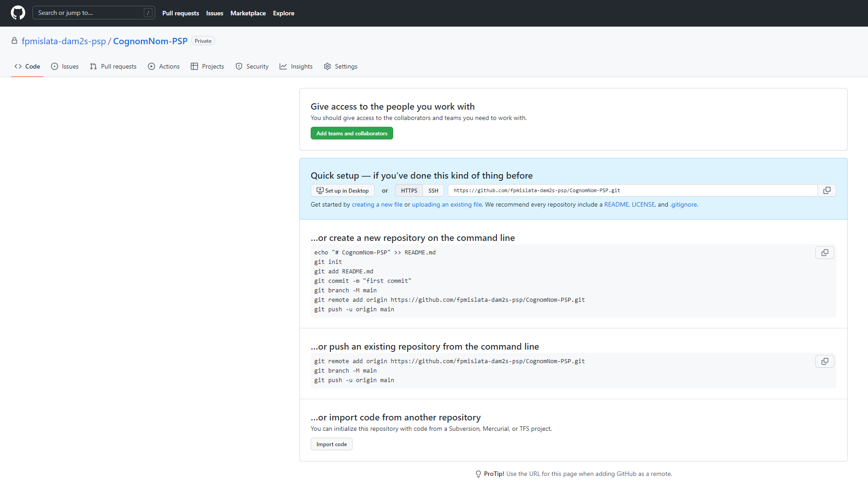
Task: Click the echo CognomNom-PSP README.md line
Action: (375, 252)
